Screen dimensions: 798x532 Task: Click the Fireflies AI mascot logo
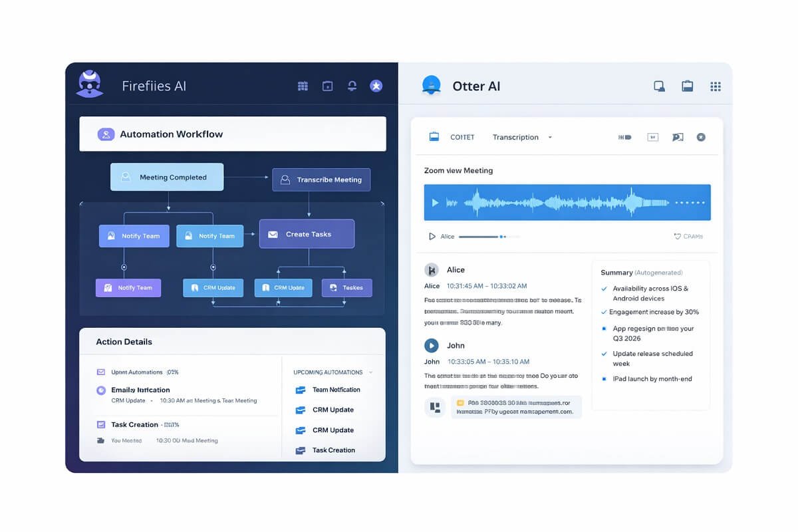(89, 84)
